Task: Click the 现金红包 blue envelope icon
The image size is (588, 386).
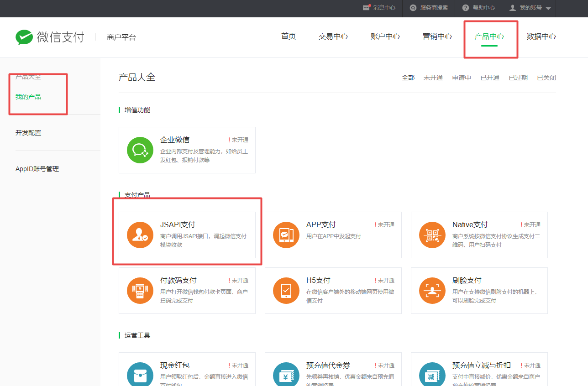Action: click(x=140, y=375)
